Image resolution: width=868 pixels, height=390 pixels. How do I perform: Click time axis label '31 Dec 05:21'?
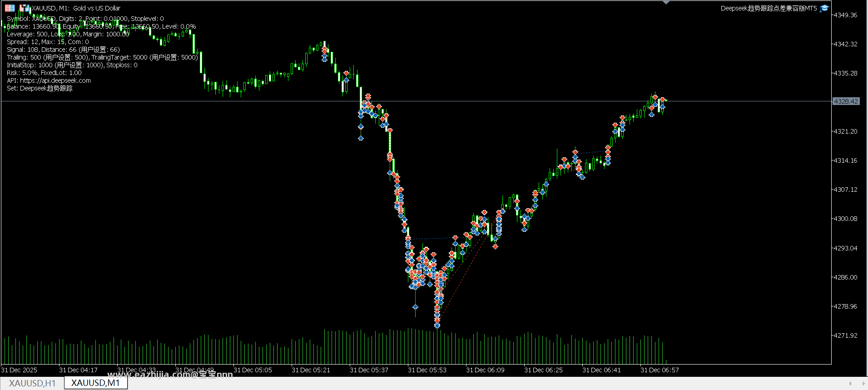pyautogui.click(x=311, y=370)
